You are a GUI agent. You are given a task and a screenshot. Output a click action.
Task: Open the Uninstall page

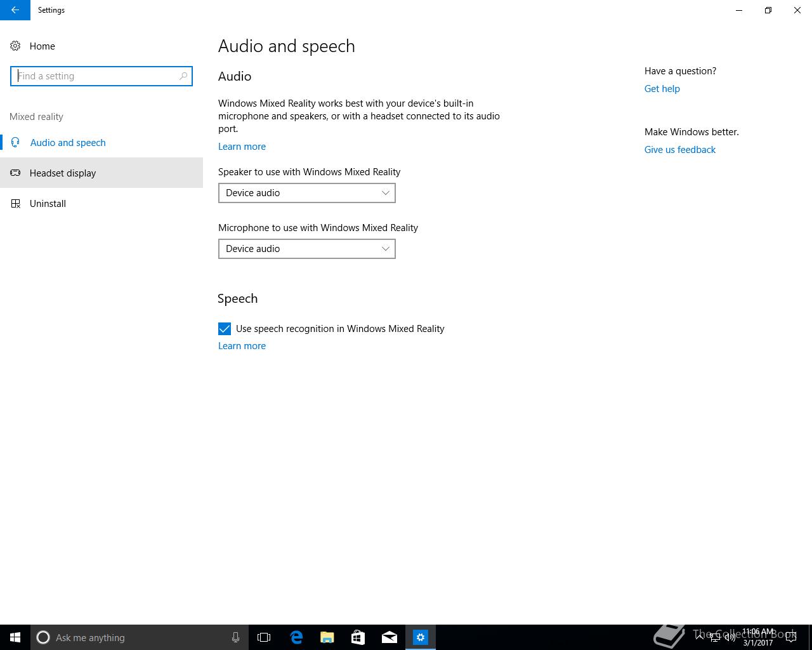[101, 203]
